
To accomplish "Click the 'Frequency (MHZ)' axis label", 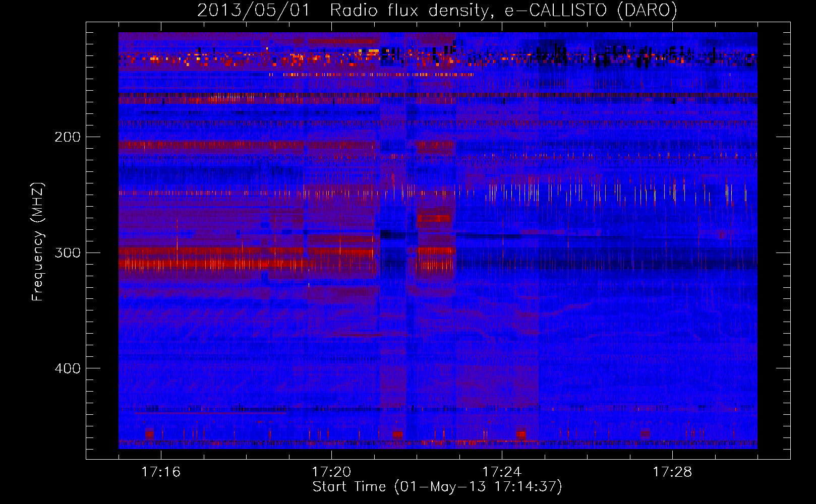I will (x=38, y=242).
